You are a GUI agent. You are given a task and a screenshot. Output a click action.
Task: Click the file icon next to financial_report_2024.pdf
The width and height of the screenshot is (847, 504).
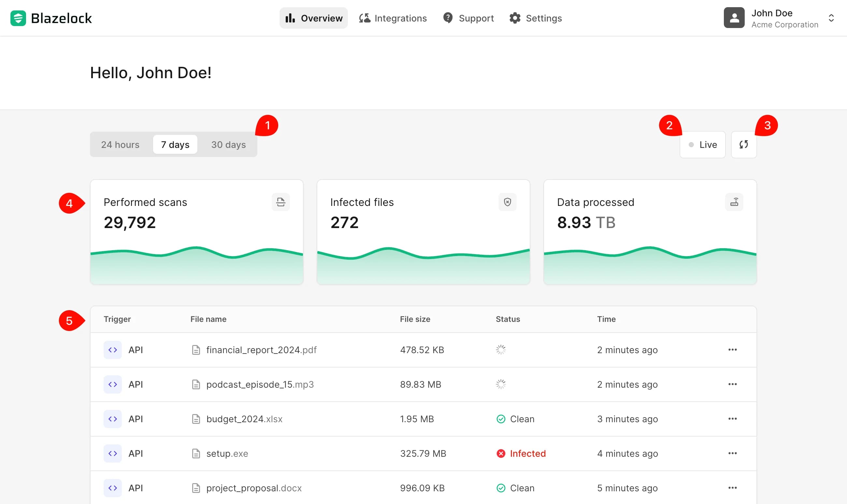pyautogui.click(x=196, y=350)
